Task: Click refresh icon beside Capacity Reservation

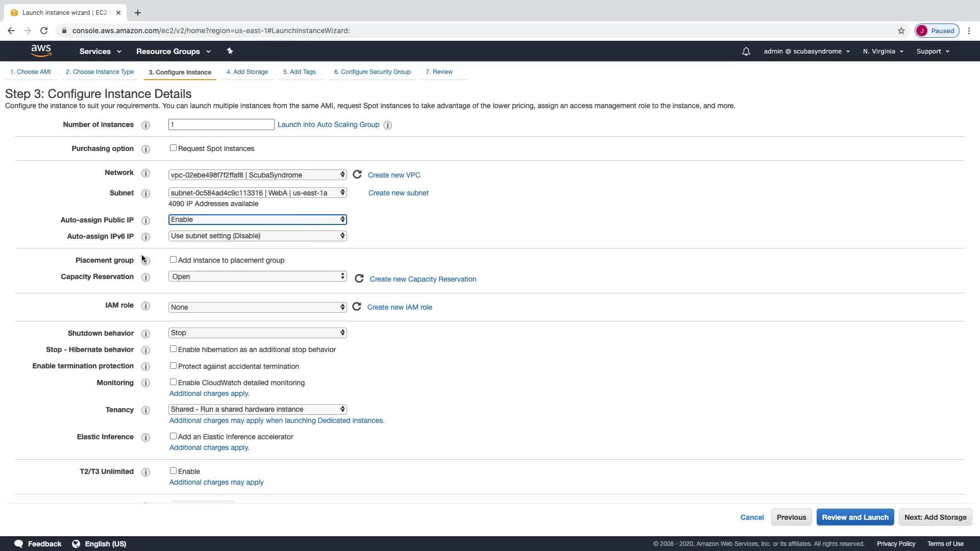Action: pos(359,279)
